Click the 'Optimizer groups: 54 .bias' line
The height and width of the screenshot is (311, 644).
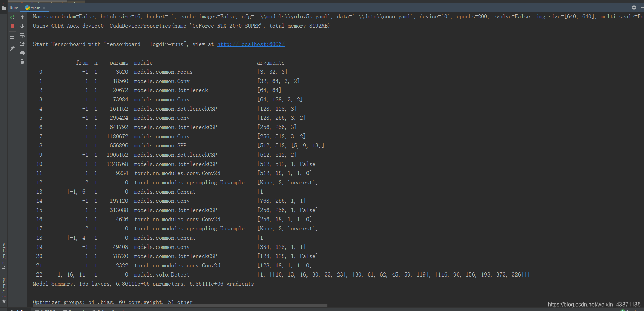[x=113, y=302]
